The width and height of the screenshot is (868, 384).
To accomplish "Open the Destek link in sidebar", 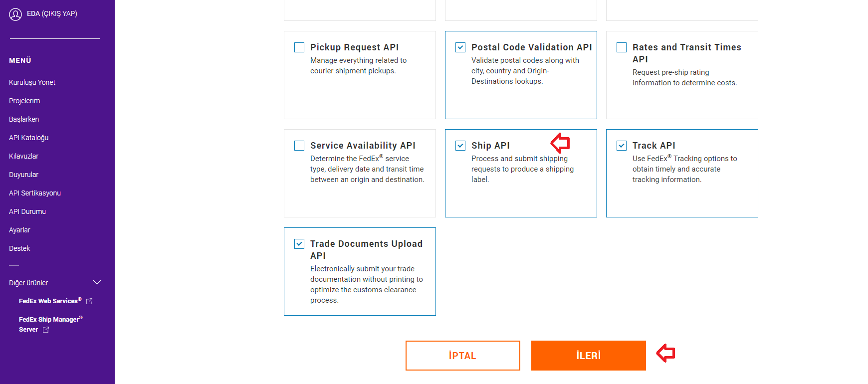I will (x=19, y=248).
